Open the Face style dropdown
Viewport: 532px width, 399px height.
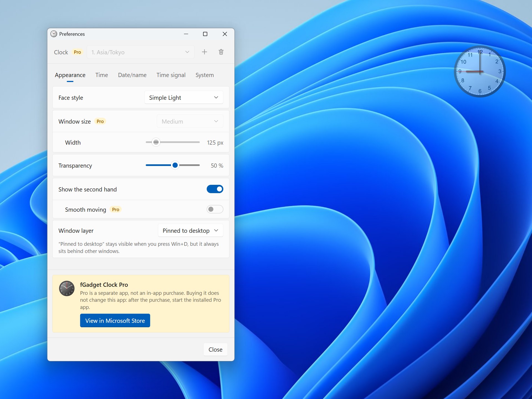point(184,98)
